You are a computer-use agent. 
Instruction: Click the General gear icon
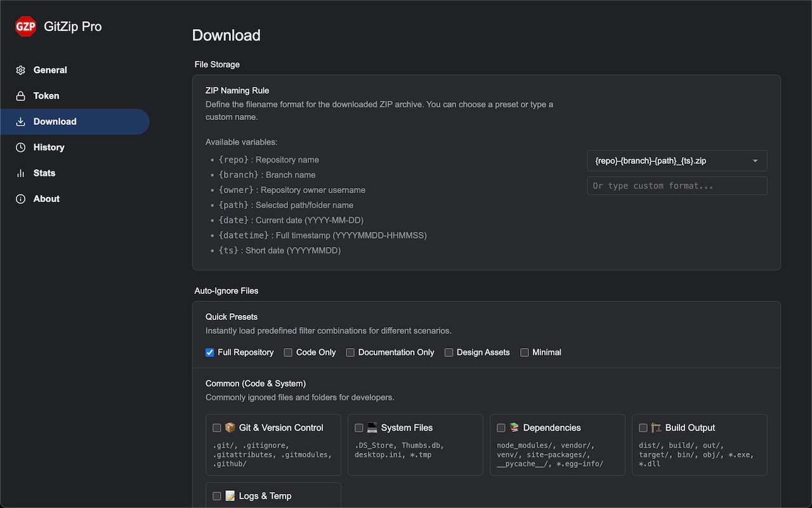21,70
